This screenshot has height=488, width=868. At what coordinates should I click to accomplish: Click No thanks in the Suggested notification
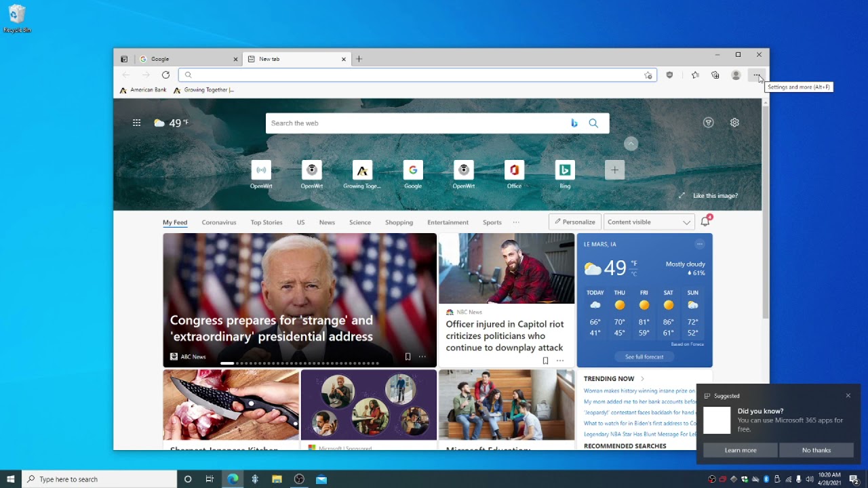pos(816,450)
